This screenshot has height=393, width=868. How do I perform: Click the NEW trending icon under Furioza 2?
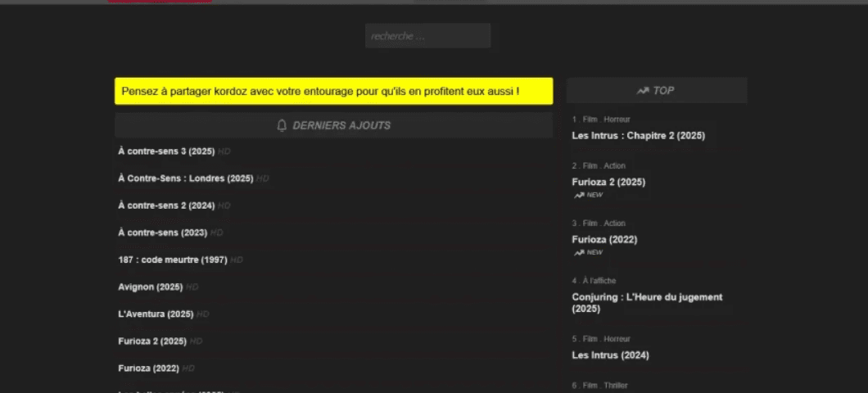coord(578,195)
